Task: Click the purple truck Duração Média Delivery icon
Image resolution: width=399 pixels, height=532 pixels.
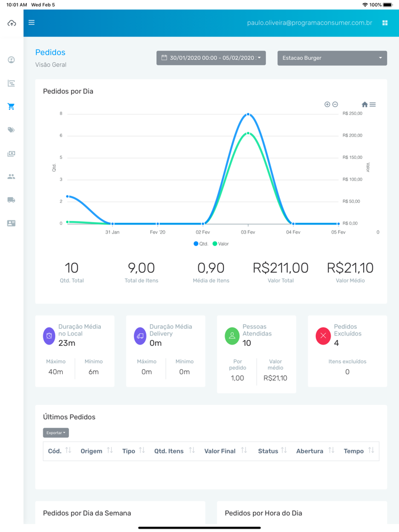Action: 140,336
